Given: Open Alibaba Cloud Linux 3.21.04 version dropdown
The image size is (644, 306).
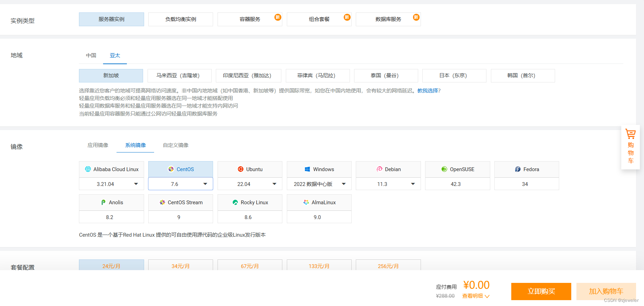Looking at the screenshot, I should click(x=111, y=184).
